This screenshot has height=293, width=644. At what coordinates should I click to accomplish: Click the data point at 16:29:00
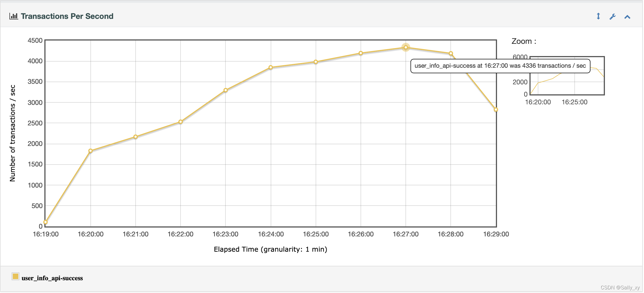[496, 110]
